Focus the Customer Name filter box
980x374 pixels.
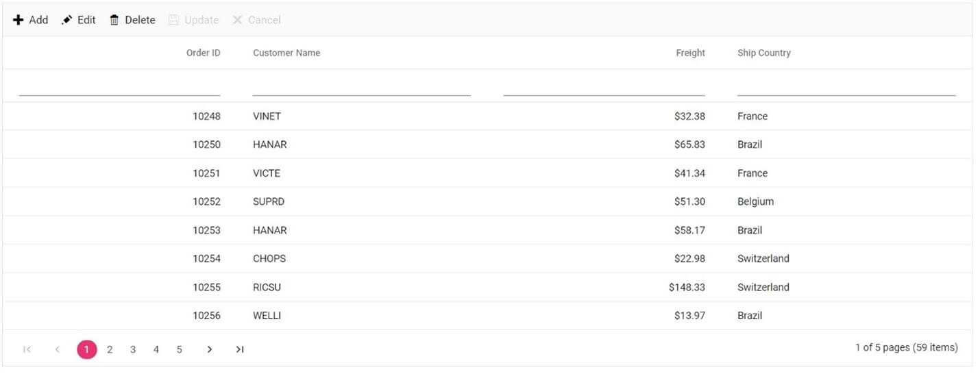click(361, 87)
